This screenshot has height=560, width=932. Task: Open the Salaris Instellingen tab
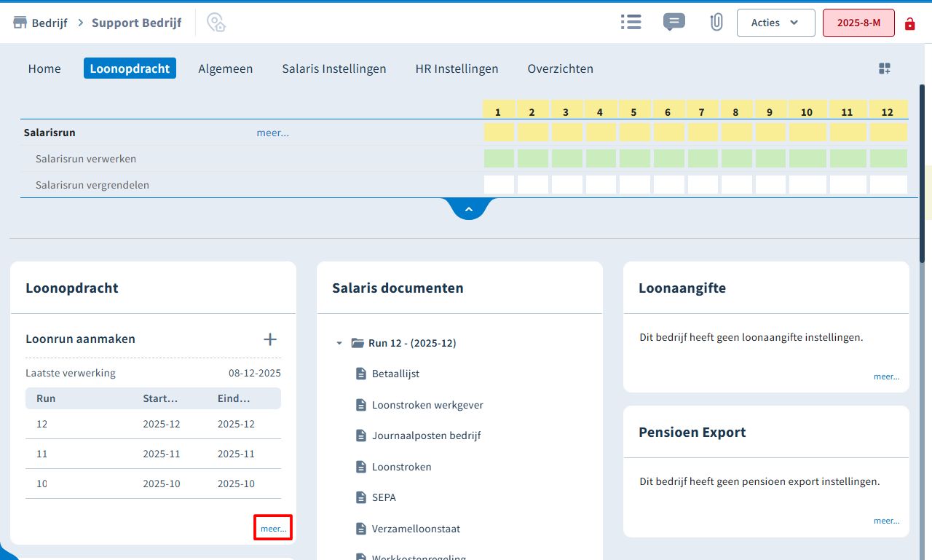334,68
